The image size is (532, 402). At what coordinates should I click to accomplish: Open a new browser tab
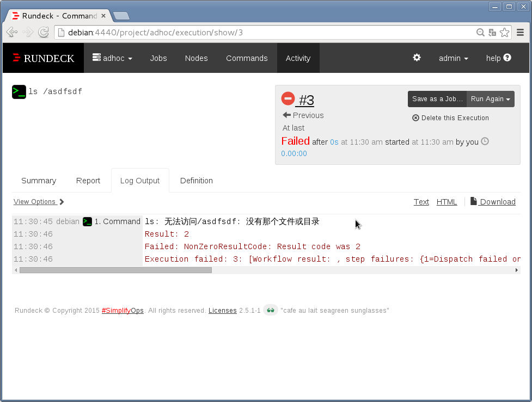pyautogui.click(x=121, y=16)
